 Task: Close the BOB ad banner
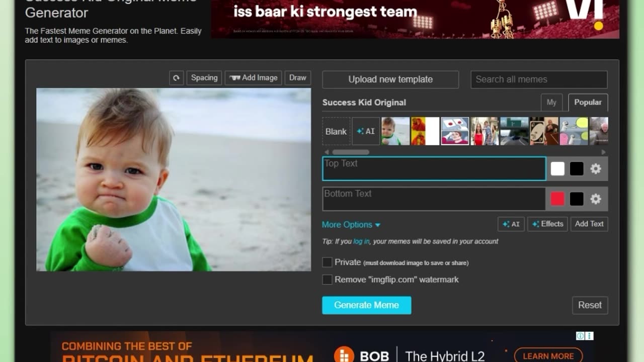[589, 336]
